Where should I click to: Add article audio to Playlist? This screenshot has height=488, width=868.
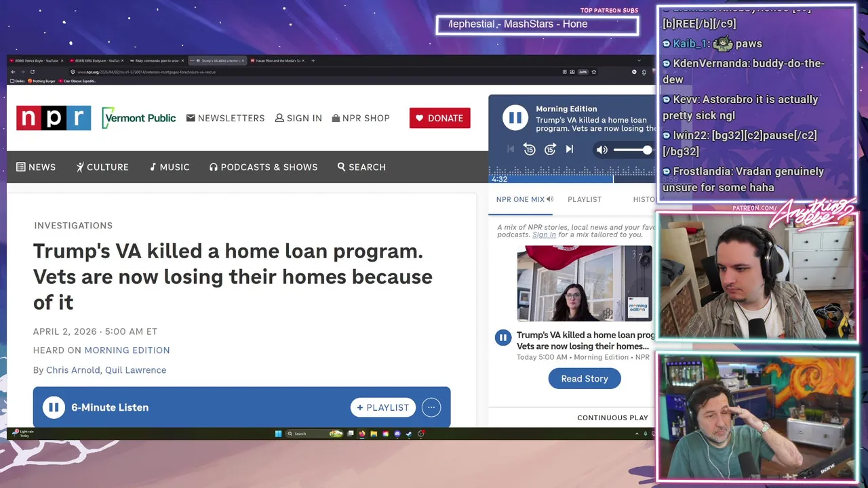tap(383, 407)
